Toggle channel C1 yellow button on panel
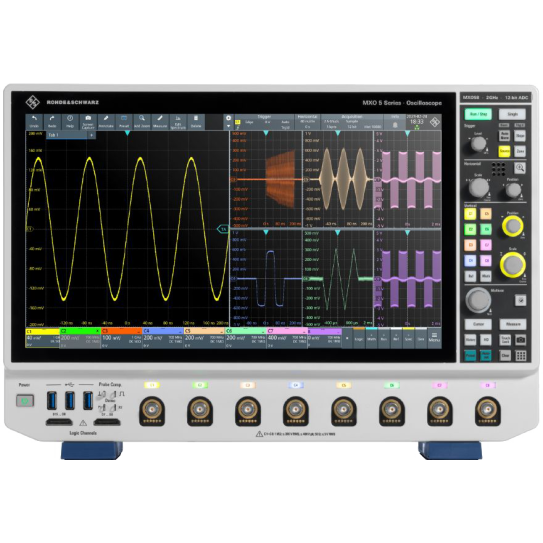The width and height of the screenshot is (543, 543). point(470,214)
